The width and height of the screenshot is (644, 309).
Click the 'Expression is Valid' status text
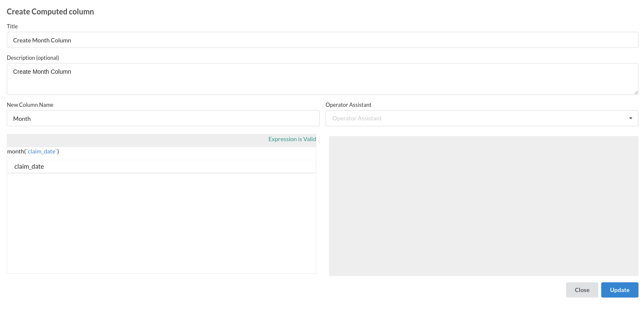click(x=292, y=139)
